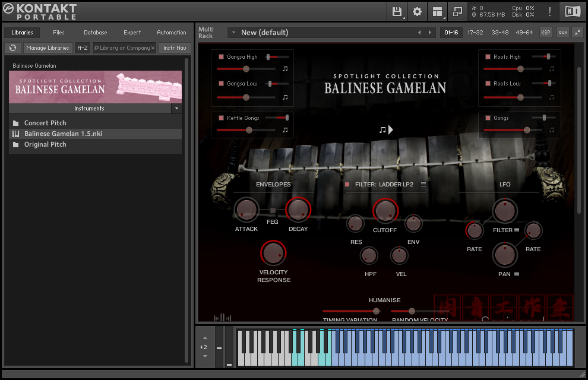Toggle note icon for Roots High
This screenshot has width=588, height=380.
coord(552,69)
